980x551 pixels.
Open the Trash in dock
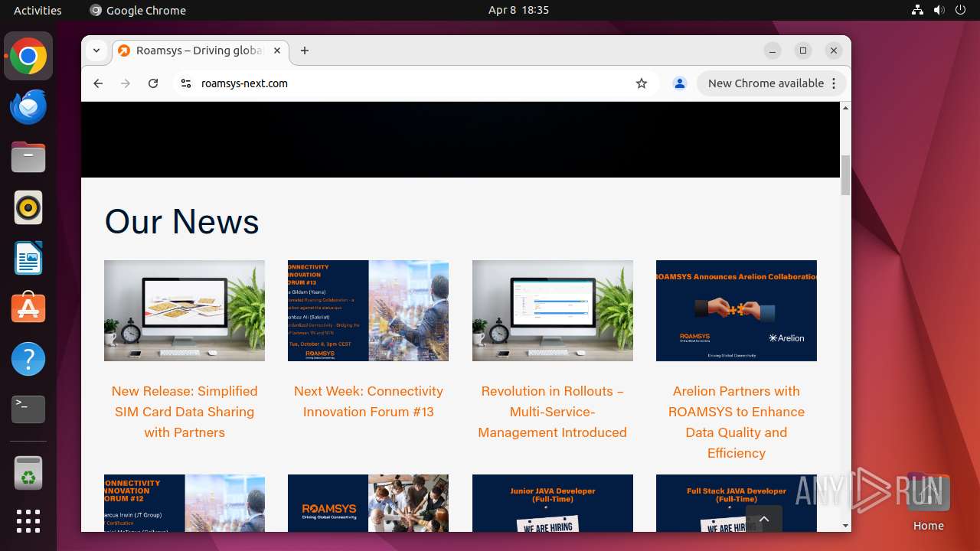click(x=28, y=474)
